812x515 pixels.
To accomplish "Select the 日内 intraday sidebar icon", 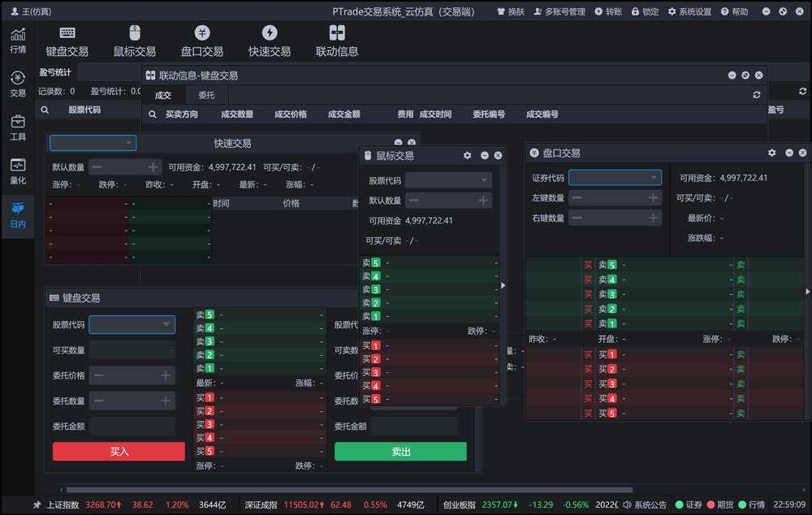I will (18, 215).
